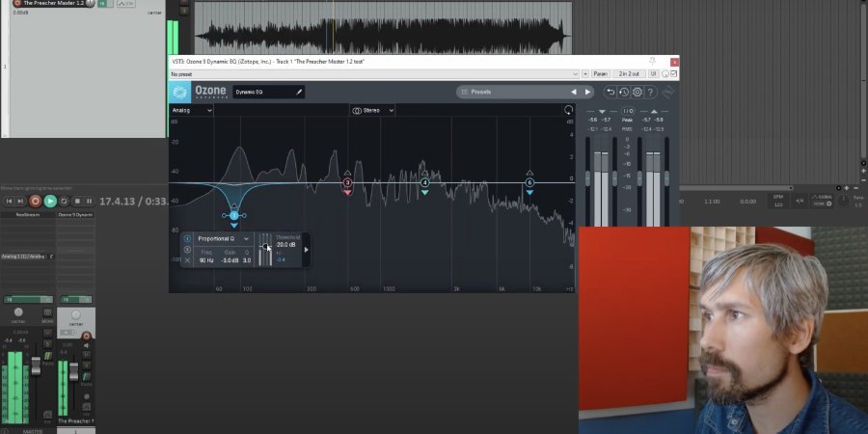Click the Record transport button
This screenshot has height=434, width=868.
[35, 201]
